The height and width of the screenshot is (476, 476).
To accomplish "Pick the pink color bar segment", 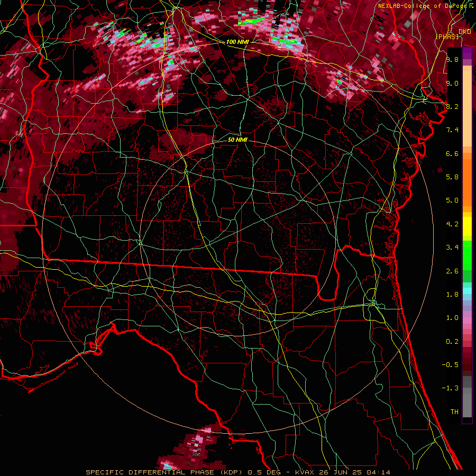I will point(467,321).
